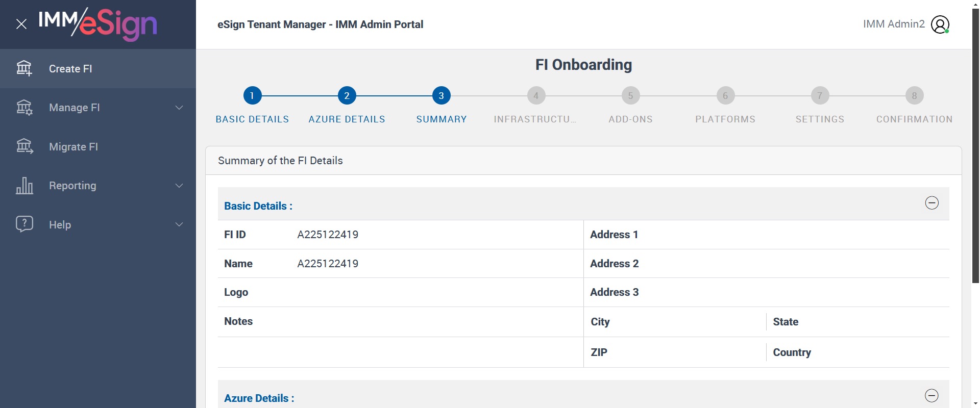Expand the Manage FI submenu chevron
This screenshot has width=980, height=408.
179,108
